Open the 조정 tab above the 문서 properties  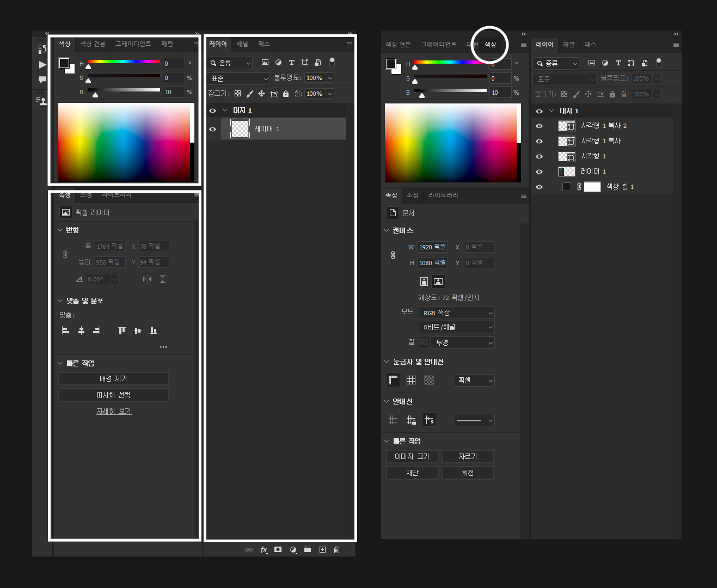click(413, 195)
